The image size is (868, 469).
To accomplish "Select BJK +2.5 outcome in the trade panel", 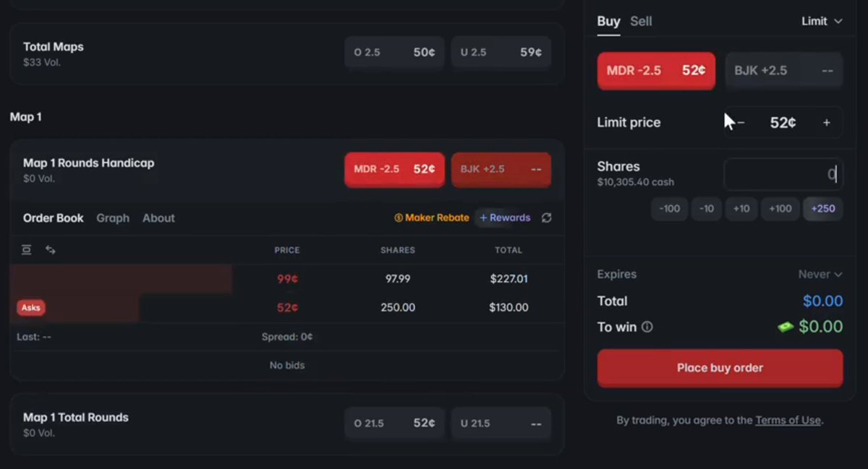I will pos(784,71).
